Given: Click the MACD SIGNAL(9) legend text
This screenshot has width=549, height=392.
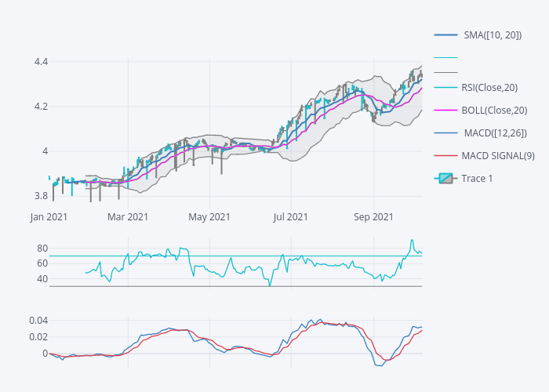Looking at the screenshot, I should [498, 155].
